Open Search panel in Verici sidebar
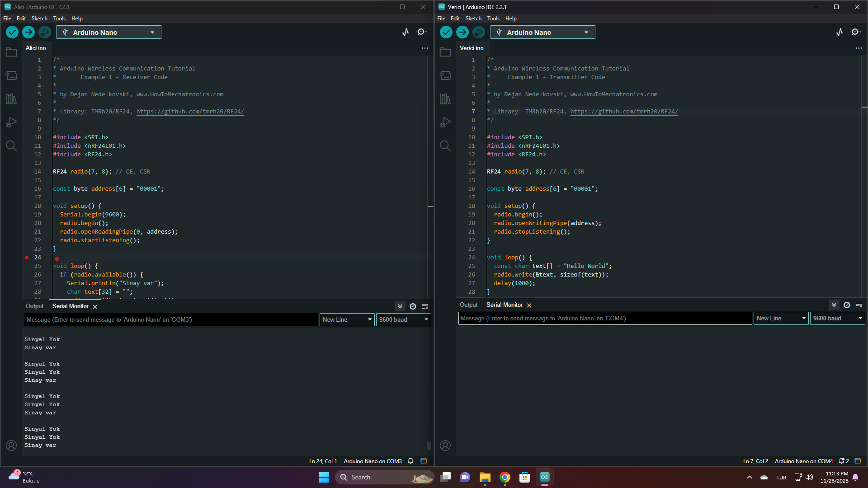This screenshot has width=868, height=488. [x=445, y=146]
